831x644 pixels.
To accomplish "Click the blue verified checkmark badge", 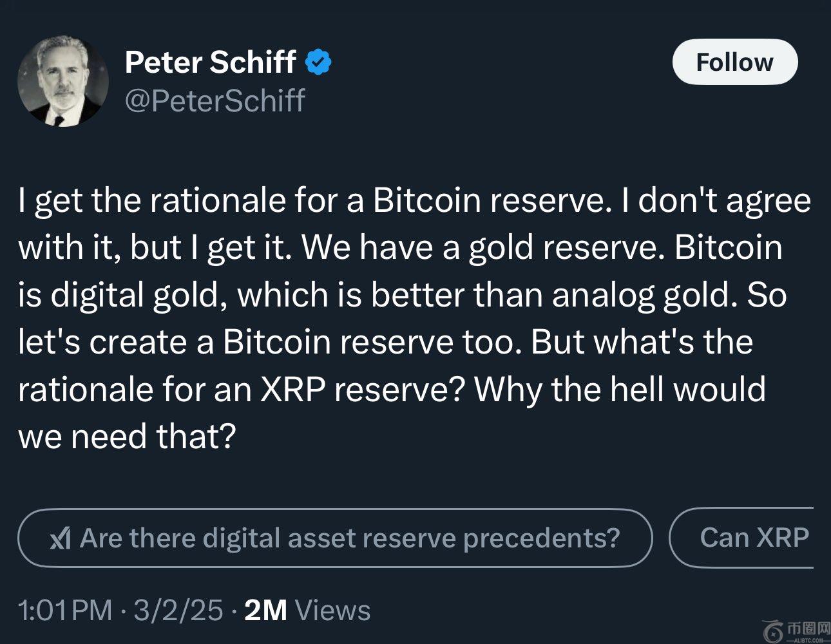I will 317,62.
